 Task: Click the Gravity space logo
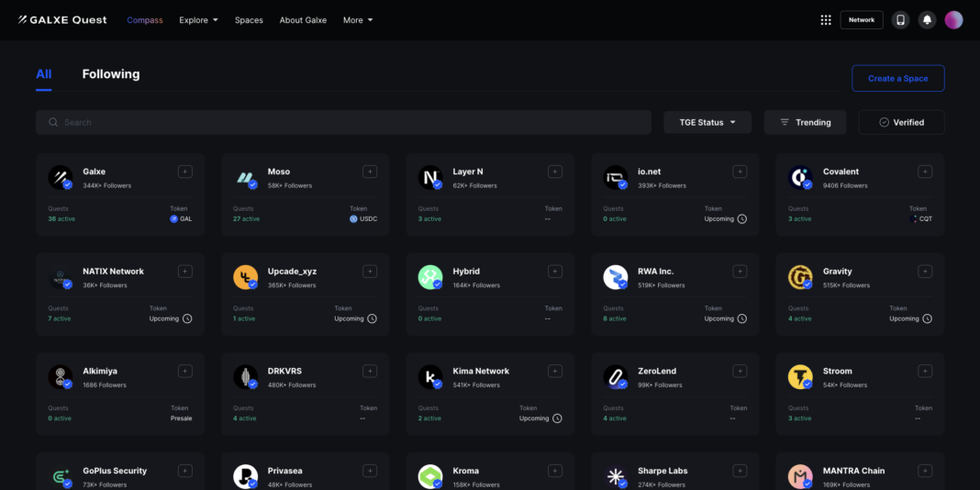click(799, 277)
